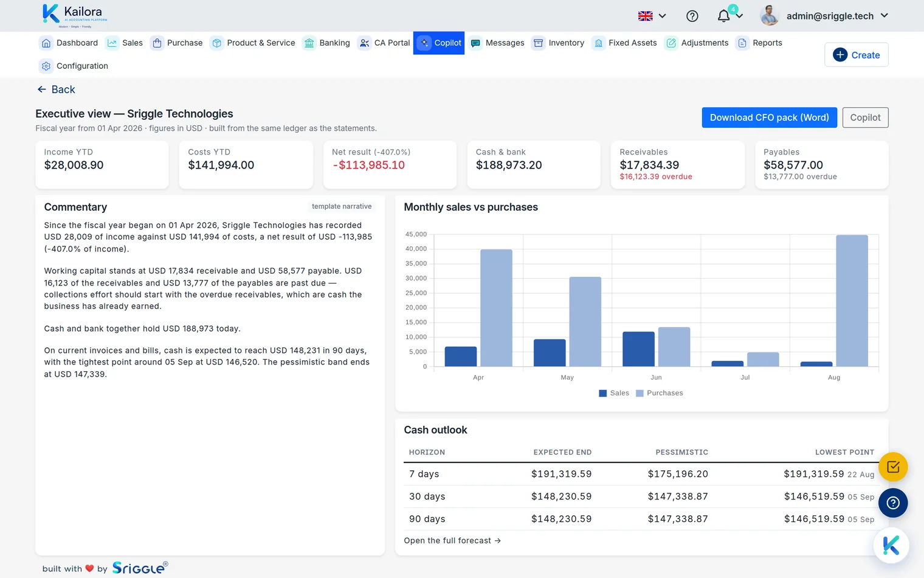Viewport: 924px width, 578px height.
Task: Click the admin user avatar
Action: pyautogui.click(x=770, y=16)
